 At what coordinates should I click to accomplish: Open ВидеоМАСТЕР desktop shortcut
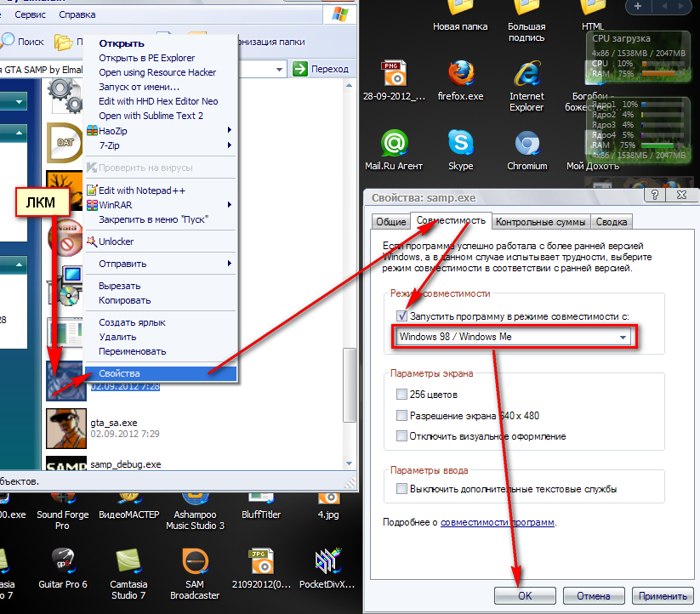click(128, 499)
